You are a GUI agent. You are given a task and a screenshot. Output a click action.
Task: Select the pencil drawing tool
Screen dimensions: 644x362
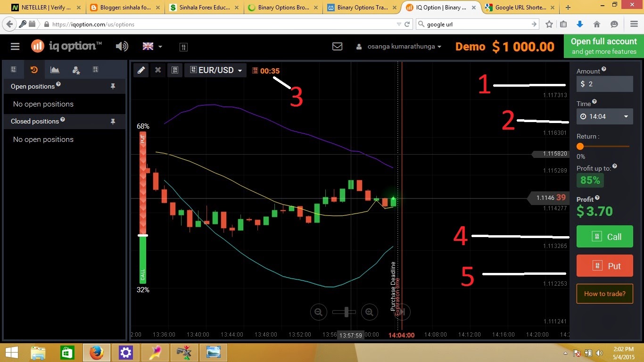click(141, 70)
